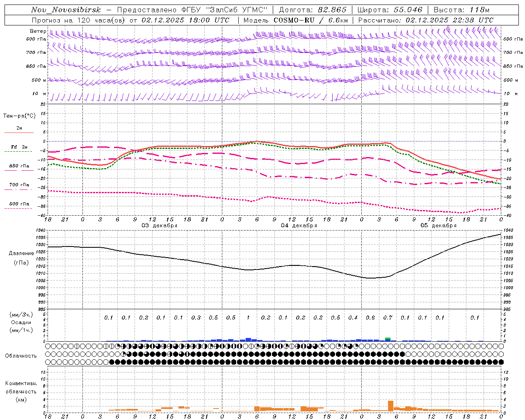
Task: Click the '500 гПа' temperature legend entry
Action: click(x=19, y=203)
